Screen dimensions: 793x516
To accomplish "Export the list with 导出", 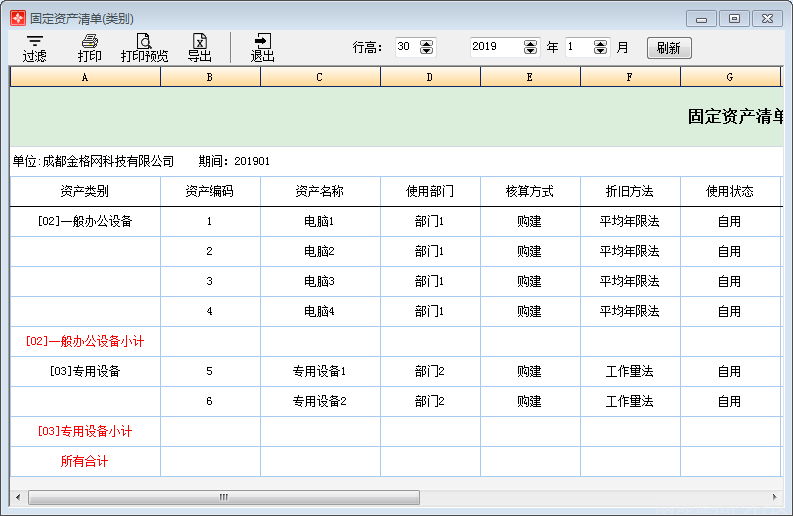I will point(199,47).
